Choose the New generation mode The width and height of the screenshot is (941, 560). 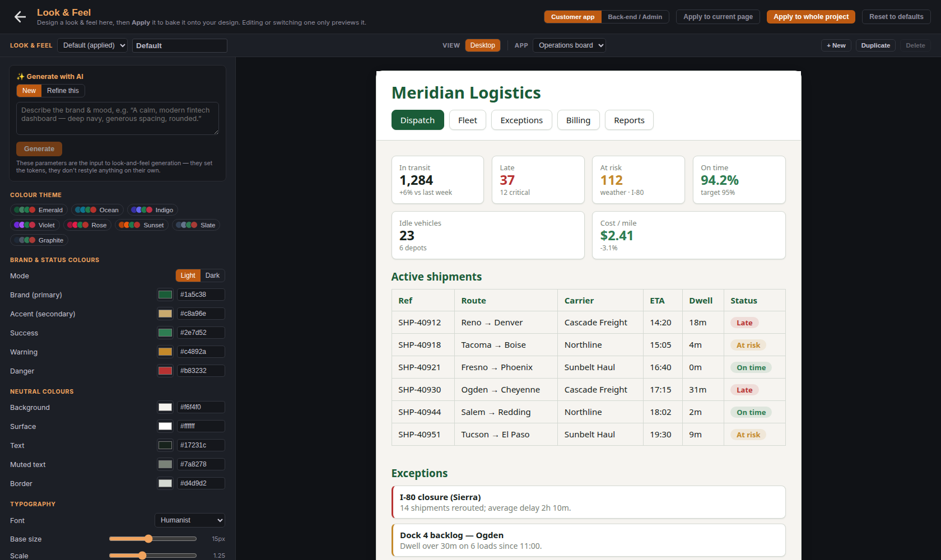coord(29,91)
